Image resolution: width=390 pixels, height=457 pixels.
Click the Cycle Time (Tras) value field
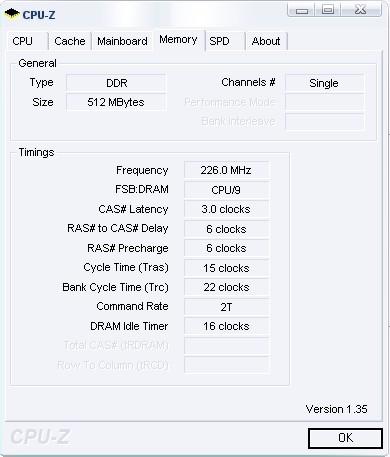point(226,268)
